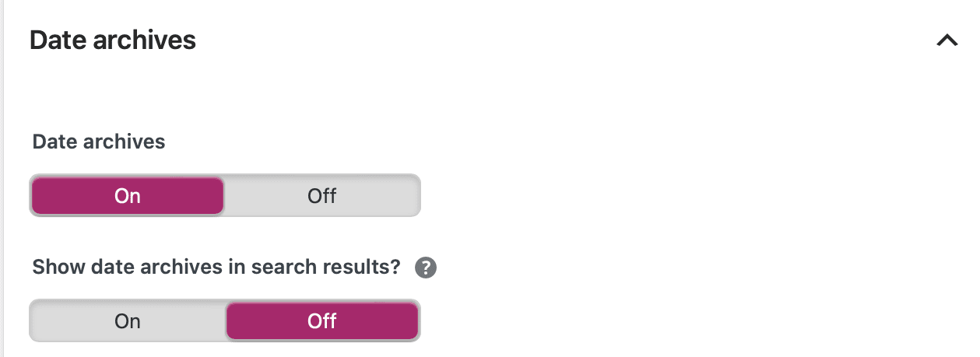
Task: Click the 'Show date archives in search results?' label
Action: pos(216,268)
